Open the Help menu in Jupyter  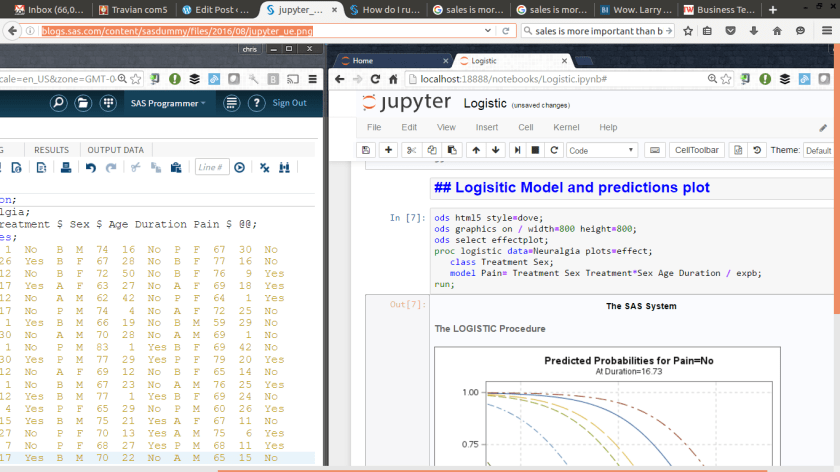[x=608, y=128]
